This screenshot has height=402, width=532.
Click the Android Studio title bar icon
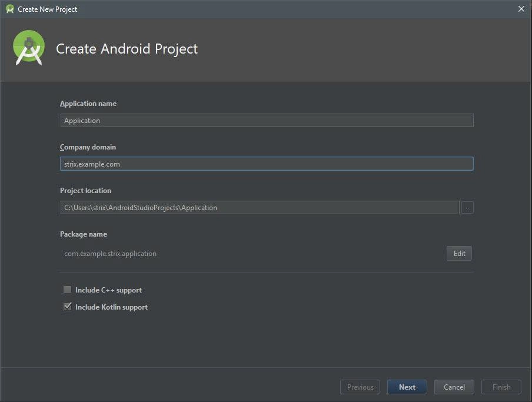coord(10,9)
